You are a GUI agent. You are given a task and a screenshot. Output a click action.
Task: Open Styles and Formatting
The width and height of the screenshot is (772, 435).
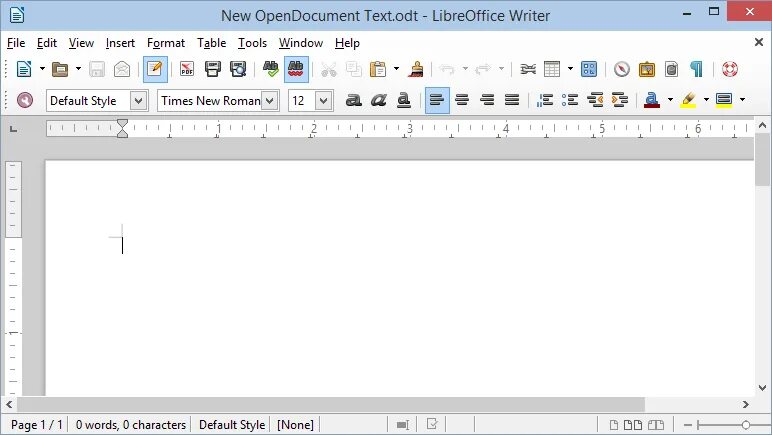point(25,100)
